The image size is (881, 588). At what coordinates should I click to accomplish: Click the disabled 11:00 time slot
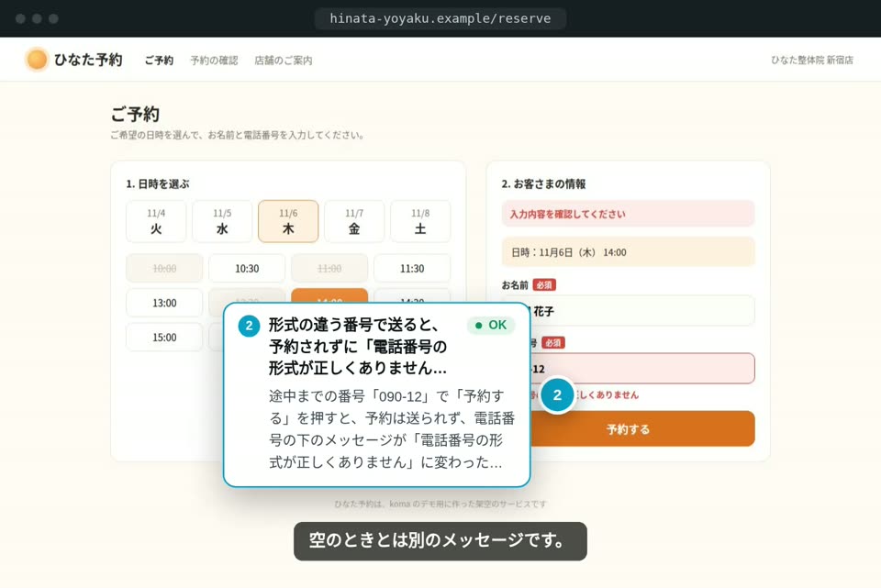click(x=329, y=269)
